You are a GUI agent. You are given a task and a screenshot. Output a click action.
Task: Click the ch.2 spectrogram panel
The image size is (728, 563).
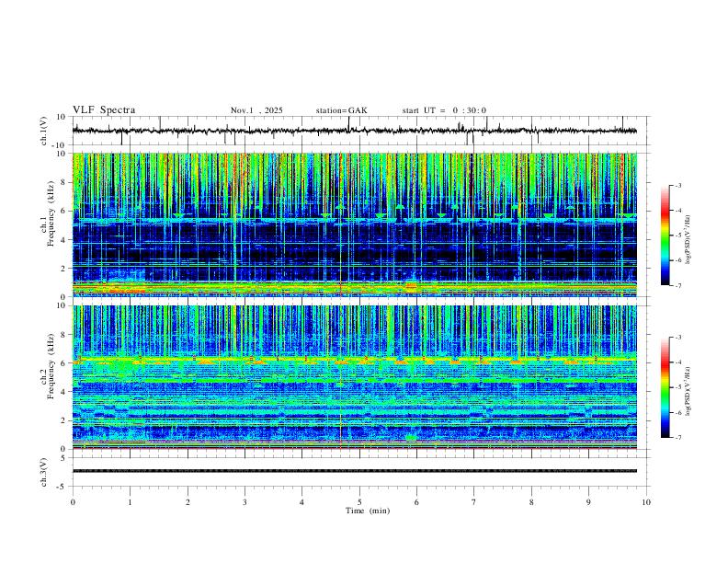point(355,377)
